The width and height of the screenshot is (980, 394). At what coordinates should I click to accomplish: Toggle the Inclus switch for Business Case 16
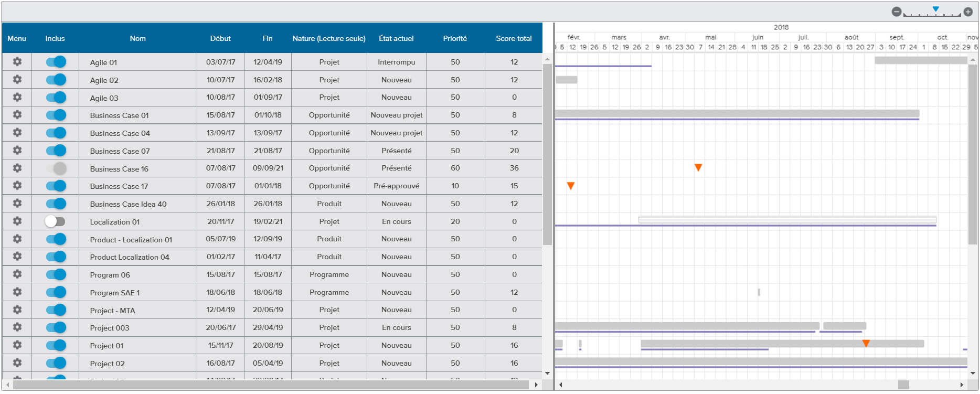click(56, 168)
